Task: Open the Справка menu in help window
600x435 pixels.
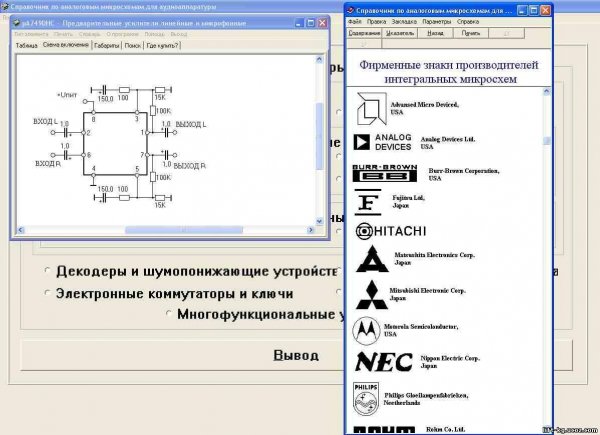Action: [x=468, y=22]
